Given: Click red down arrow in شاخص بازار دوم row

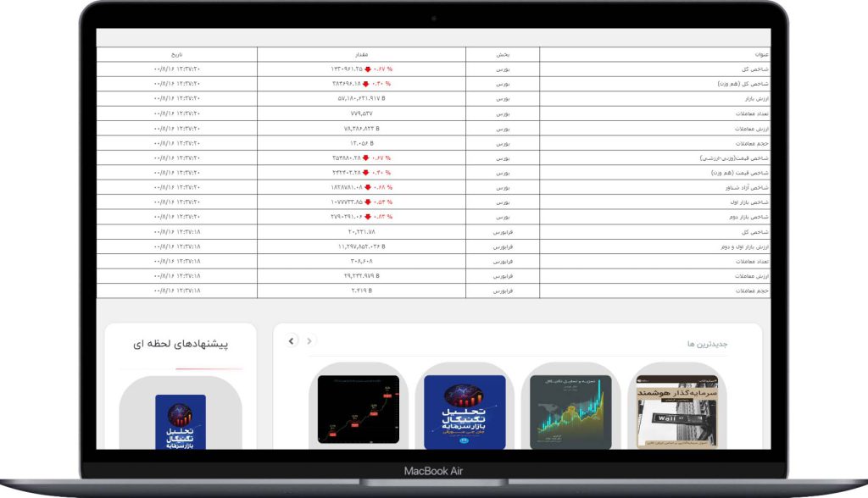Looking at the screenshot, I should point(368,217).
